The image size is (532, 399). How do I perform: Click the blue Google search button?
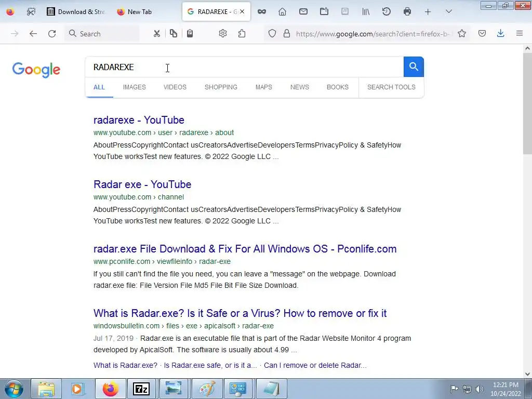414,66
